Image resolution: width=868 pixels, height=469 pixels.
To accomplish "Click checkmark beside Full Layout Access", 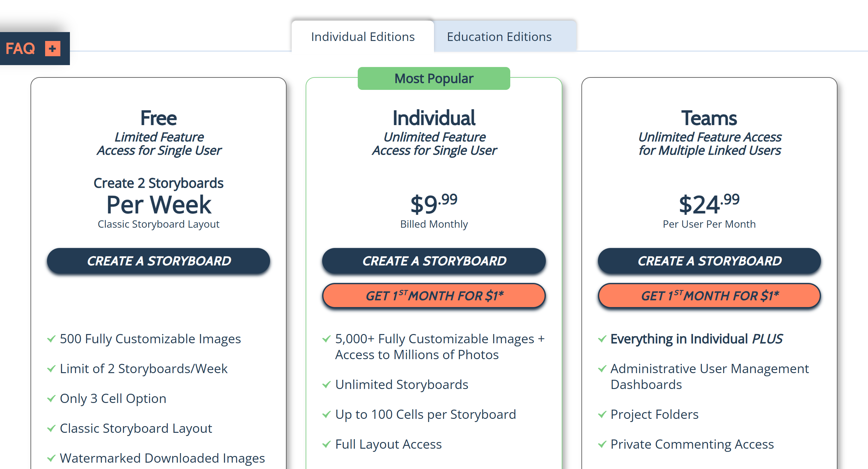I will coord(327,445).
